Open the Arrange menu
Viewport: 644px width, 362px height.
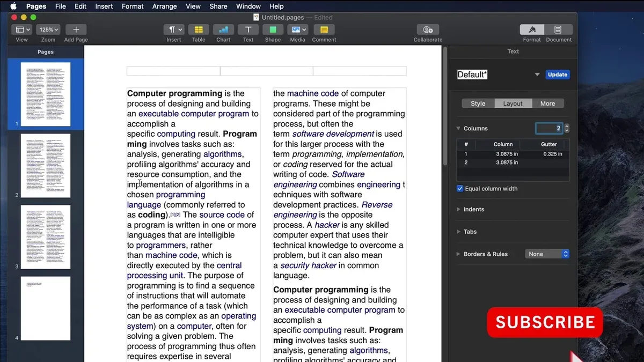pos(165,6)
